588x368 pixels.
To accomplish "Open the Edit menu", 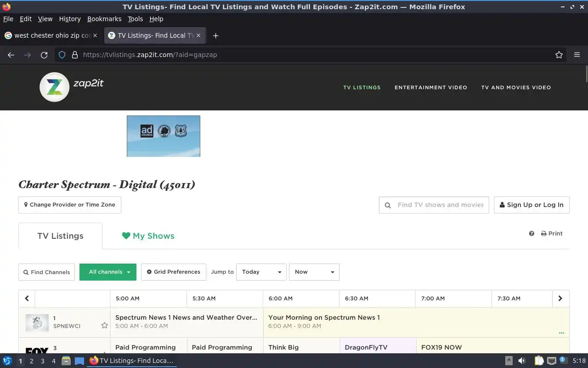I will 26,19.
